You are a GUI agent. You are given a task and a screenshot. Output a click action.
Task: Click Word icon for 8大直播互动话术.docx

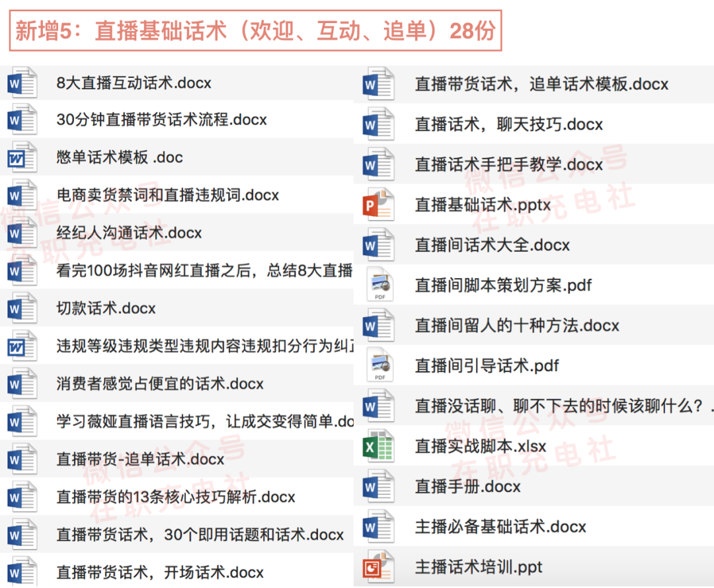[x=22, y=83]
